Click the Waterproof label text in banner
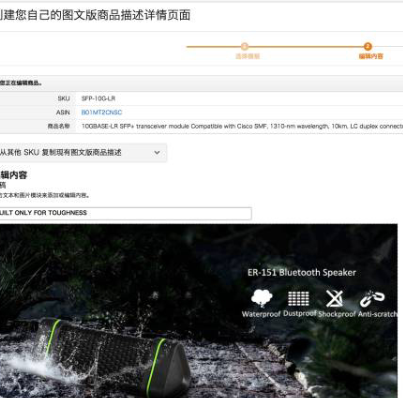Screen dimensions: 403x398 point(261,314)
